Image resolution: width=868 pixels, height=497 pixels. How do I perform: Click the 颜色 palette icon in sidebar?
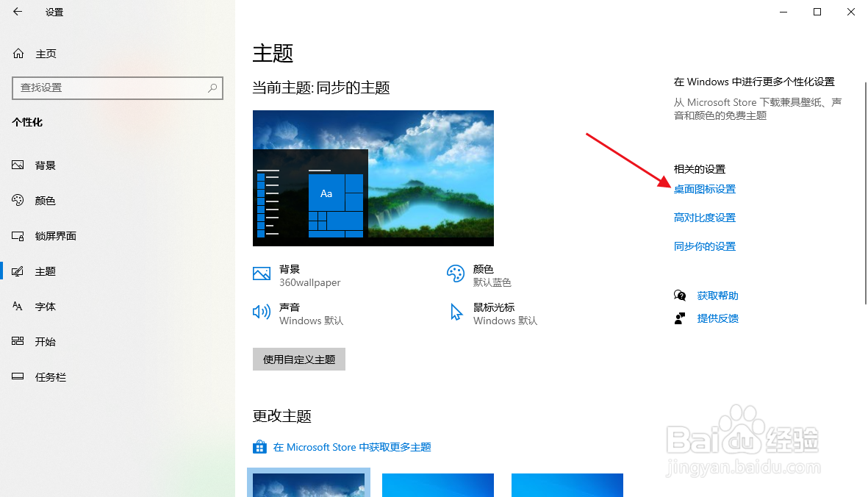pyautogui.click(x=18, y=201)
